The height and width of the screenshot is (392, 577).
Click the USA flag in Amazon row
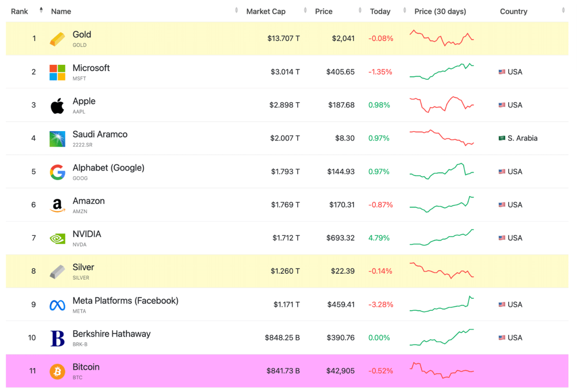(x=502, y=205)
